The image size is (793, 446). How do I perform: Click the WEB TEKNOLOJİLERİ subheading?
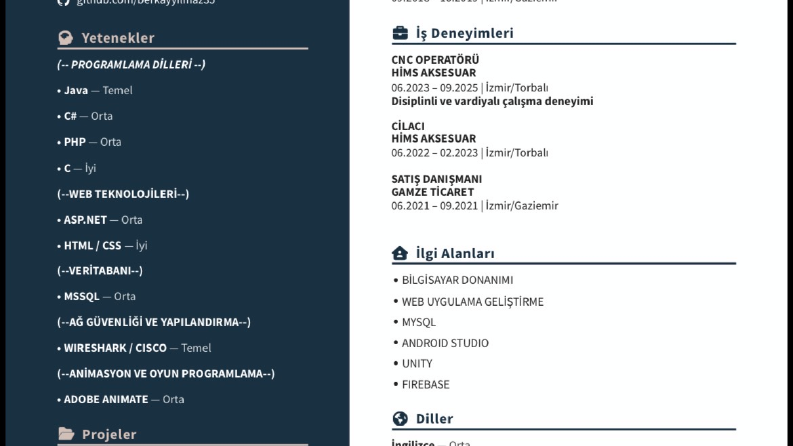123,194
